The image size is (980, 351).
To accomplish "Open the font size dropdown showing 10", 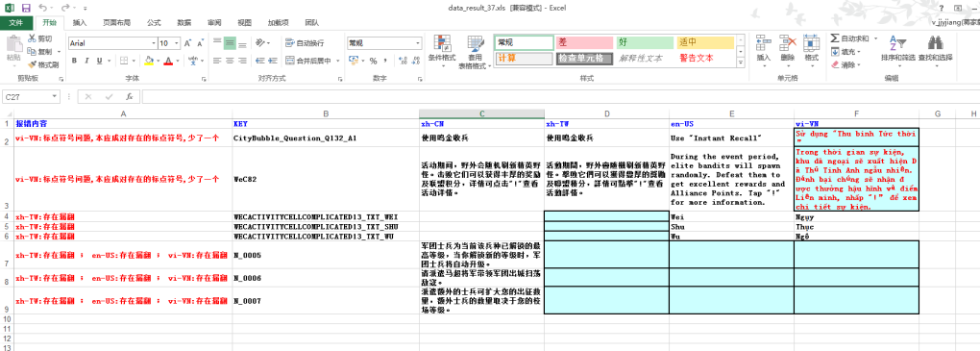I will coord(175,43).
